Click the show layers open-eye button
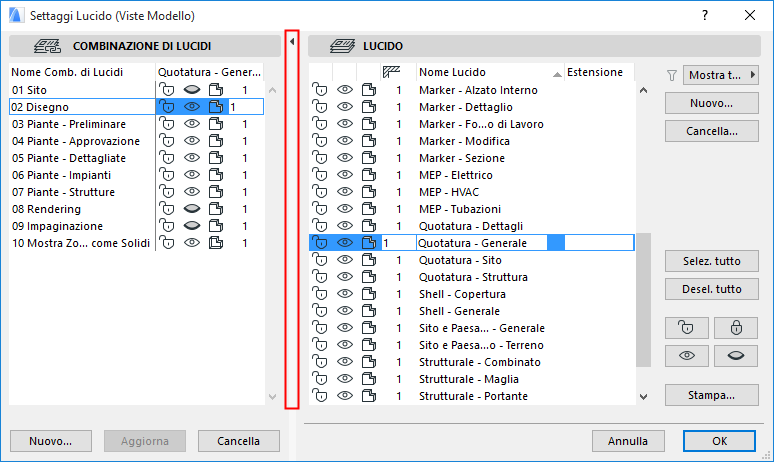 pyautogui.click(x=687, y=356)
